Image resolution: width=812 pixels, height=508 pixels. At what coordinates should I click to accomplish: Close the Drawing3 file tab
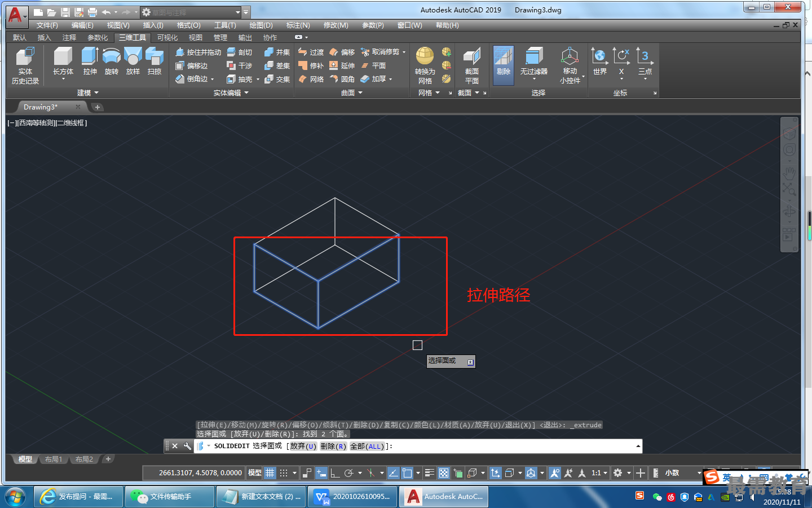click(78, 107)
